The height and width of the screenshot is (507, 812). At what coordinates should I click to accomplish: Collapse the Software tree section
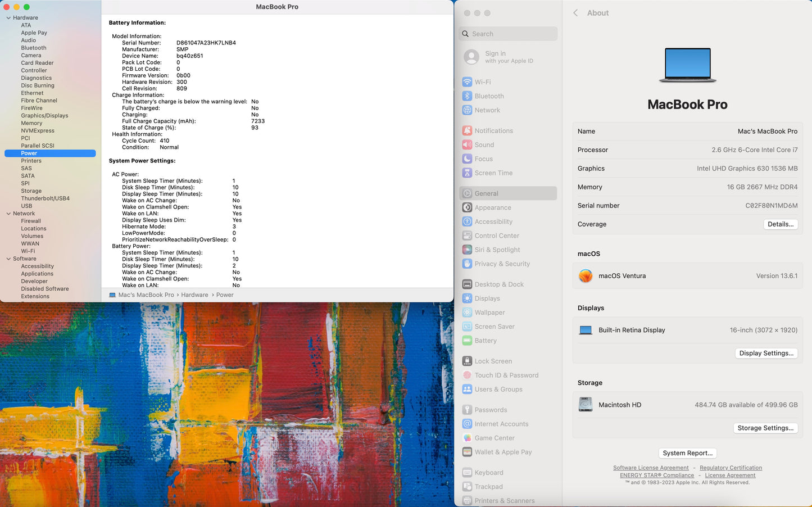point(8,259)
